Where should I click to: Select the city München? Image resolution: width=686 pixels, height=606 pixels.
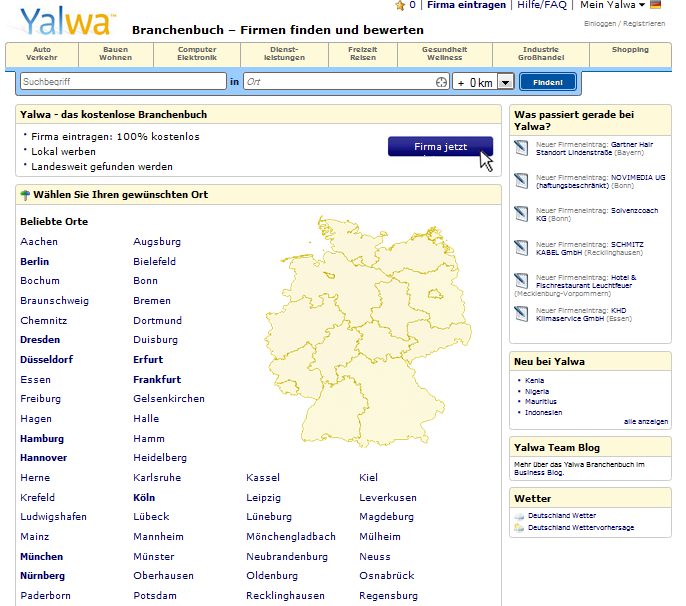coord(42,557)
